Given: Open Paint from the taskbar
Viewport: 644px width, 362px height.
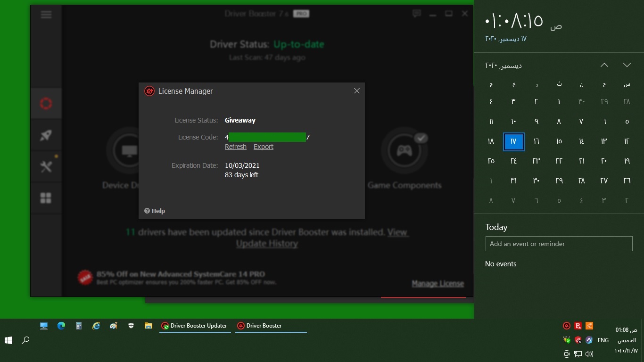Looking at the screenshot, I should click(114, 326).
